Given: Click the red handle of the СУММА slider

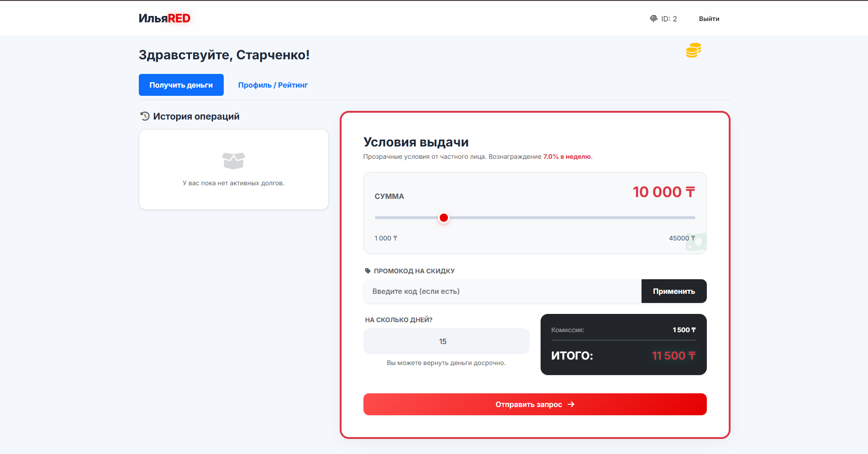Looking at the screenshot, I should [443, 218].
